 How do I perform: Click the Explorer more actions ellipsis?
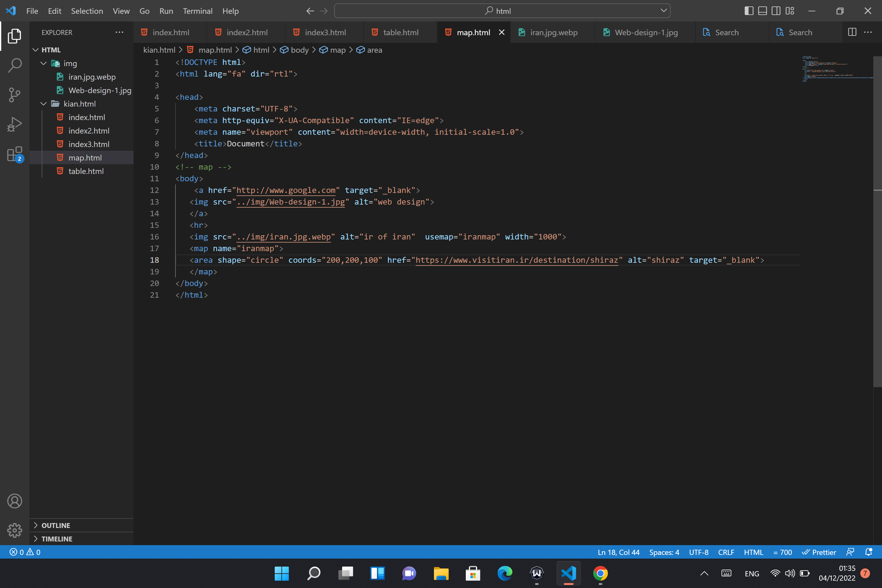coord(119,32)
